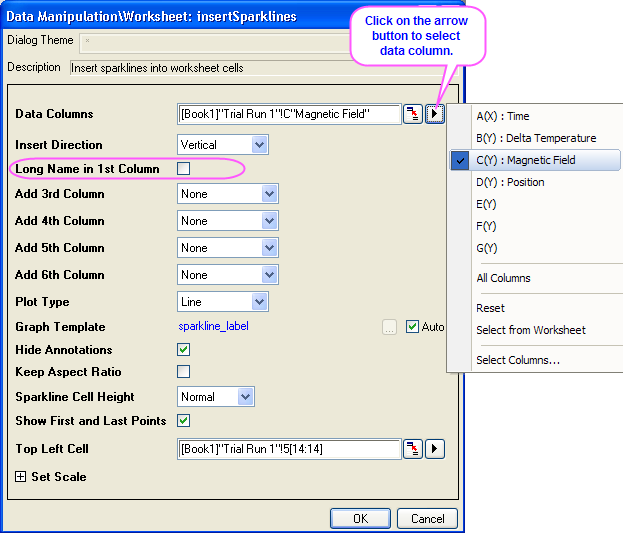Toggle the Keep Aspect Ratio checkbox
The image size is (623, 533).
183,372
